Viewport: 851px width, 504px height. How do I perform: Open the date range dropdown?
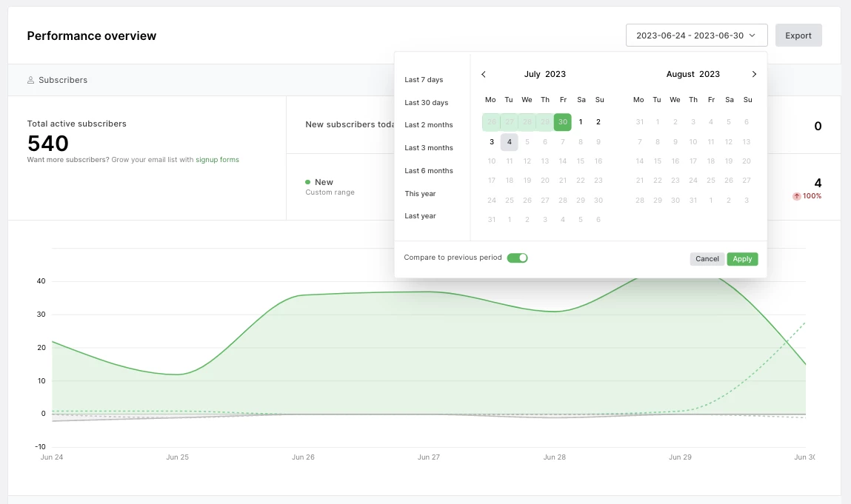coord(695,36)
